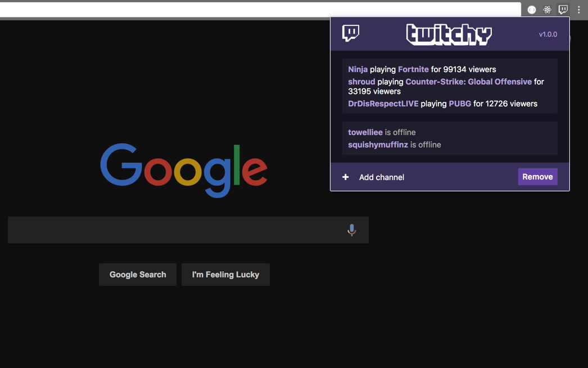
Task: Open the DrDisRespectLIVE channel link
Action: (383, 104)
